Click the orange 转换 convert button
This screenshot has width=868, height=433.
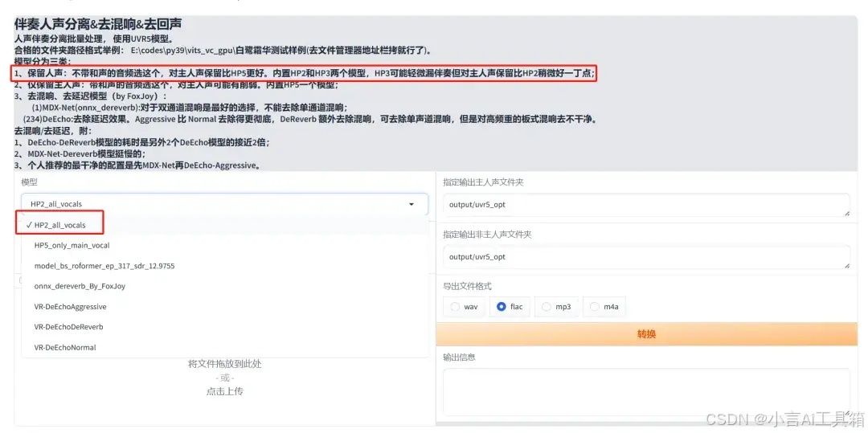(646, 334)
